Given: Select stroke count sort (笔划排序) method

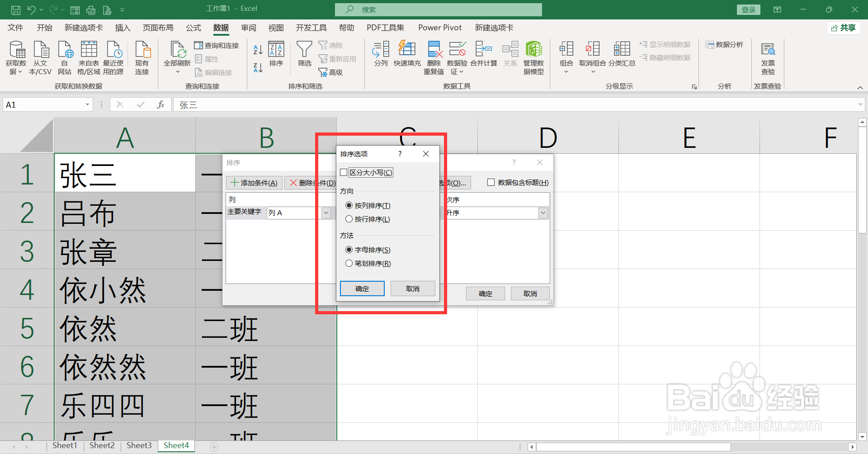Looking at the screenshot, I should (x=349, y=263).
